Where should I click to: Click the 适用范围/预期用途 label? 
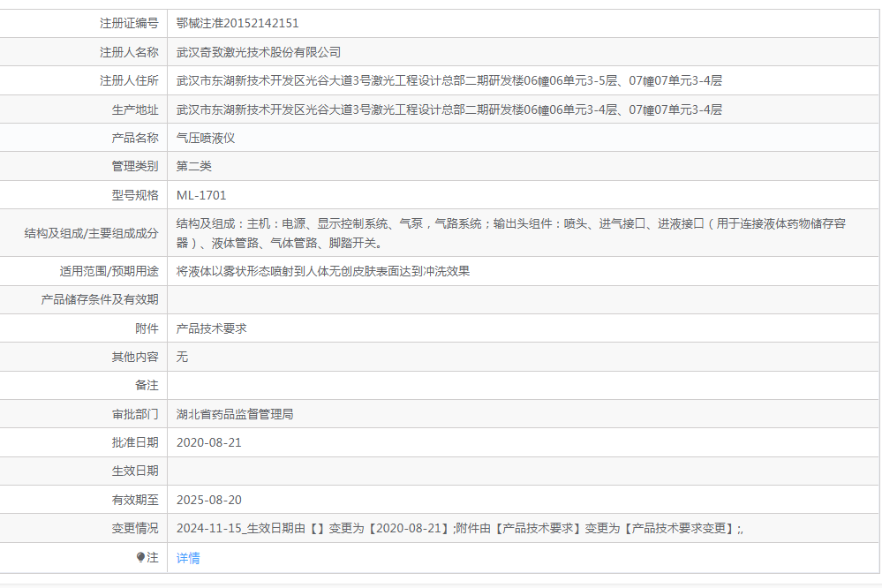point(109,271)
